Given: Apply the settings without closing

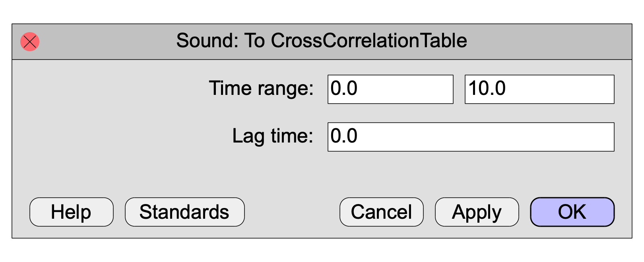Looking at the screenshot, I should [477, 212].
